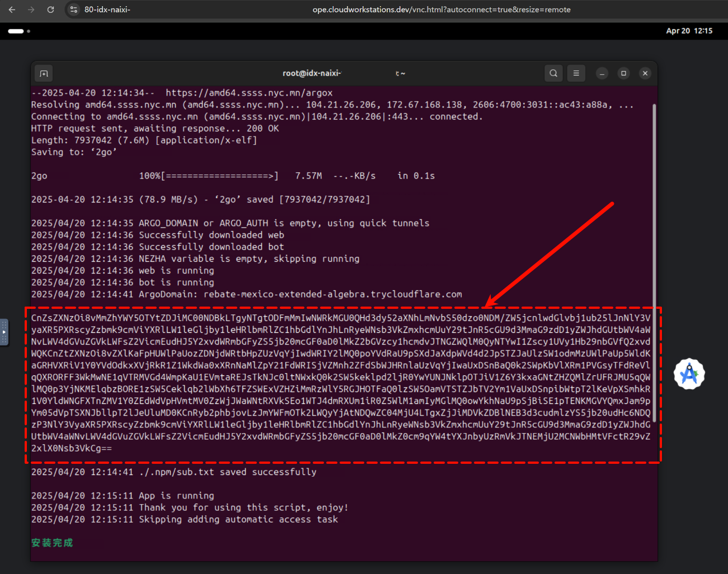Click 'Successfully downloaded web' line

pos(158,235)
